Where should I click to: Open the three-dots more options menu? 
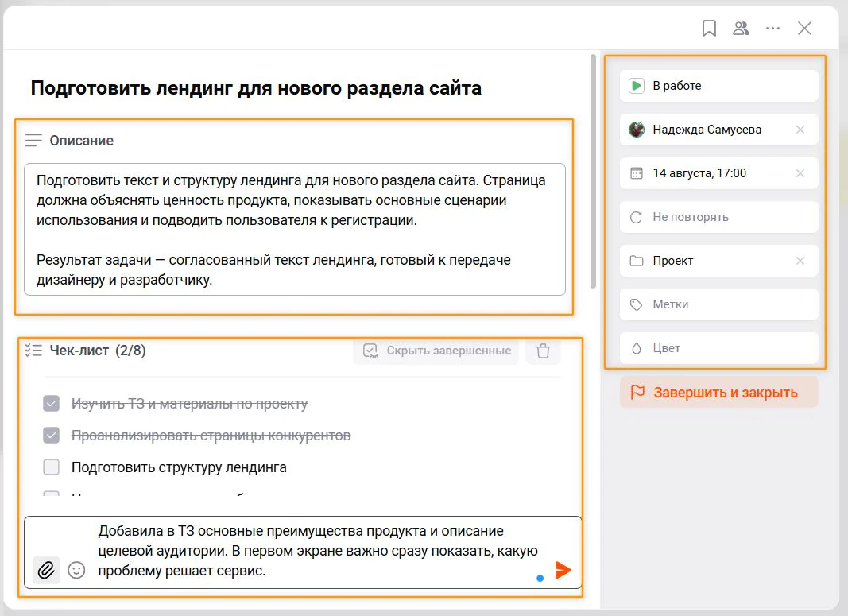(x=772, y=28)
